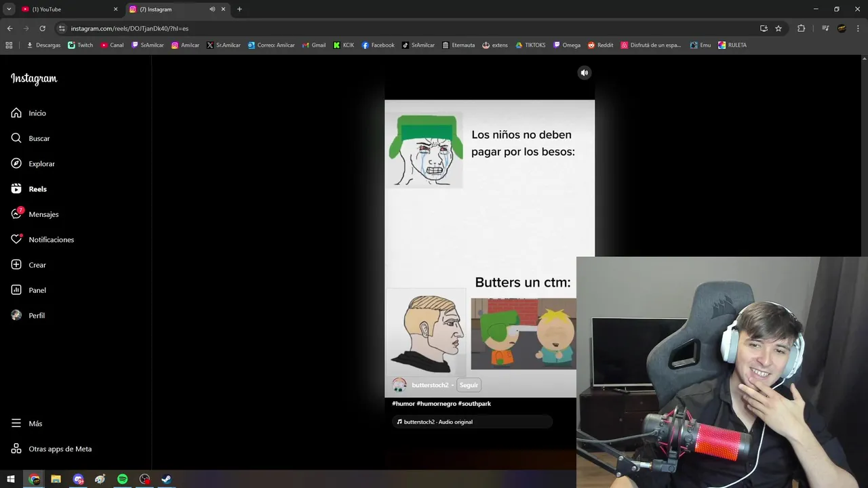Open the tab search dropdown arrow

pyautogui.click(x=9, y=9)
